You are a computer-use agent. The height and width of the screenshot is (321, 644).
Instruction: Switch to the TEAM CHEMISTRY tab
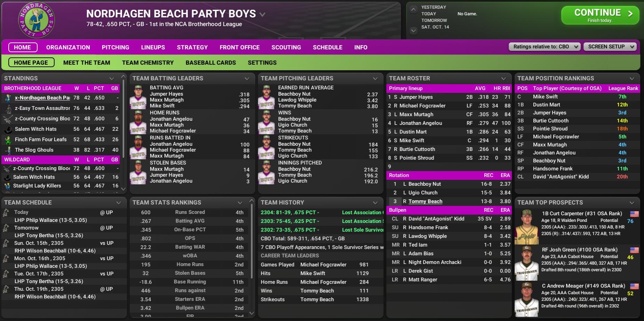(x=148, y=63)
